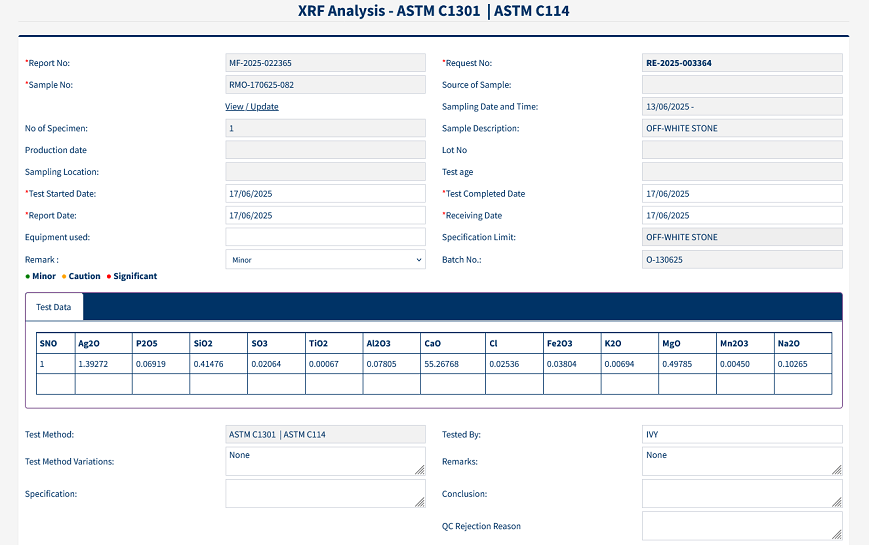Click the Lot No input field

(742, 150)
